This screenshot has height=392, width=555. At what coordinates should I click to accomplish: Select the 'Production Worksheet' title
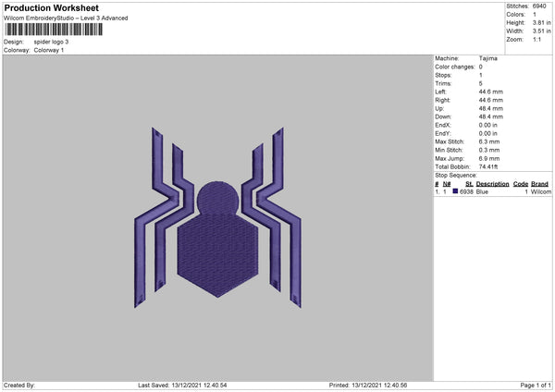(x=52, y=7)
